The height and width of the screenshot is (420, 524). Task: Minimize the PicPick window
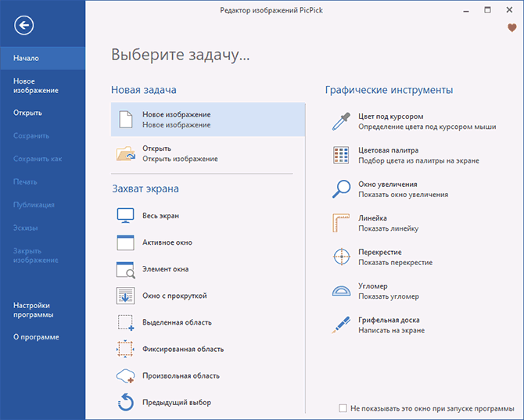(x=466, y=10)
